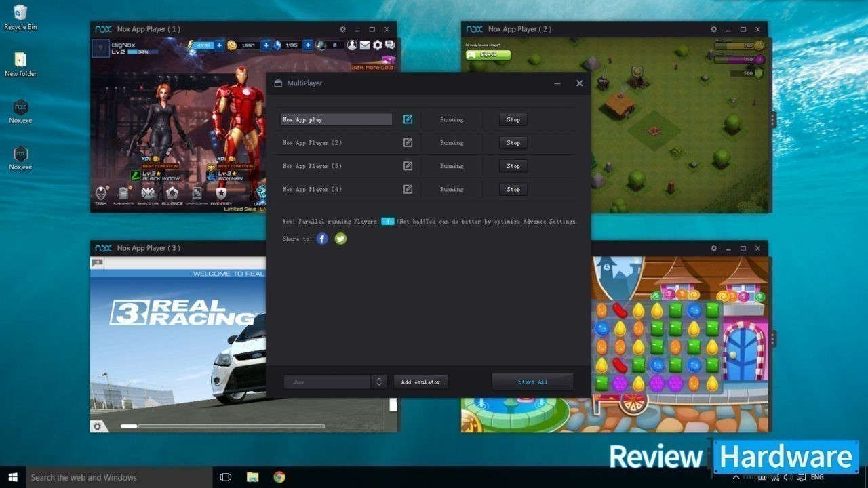The image size is (868, 488).
Task: Click the Real Racing loading progress bar
Action: point(222,426)
